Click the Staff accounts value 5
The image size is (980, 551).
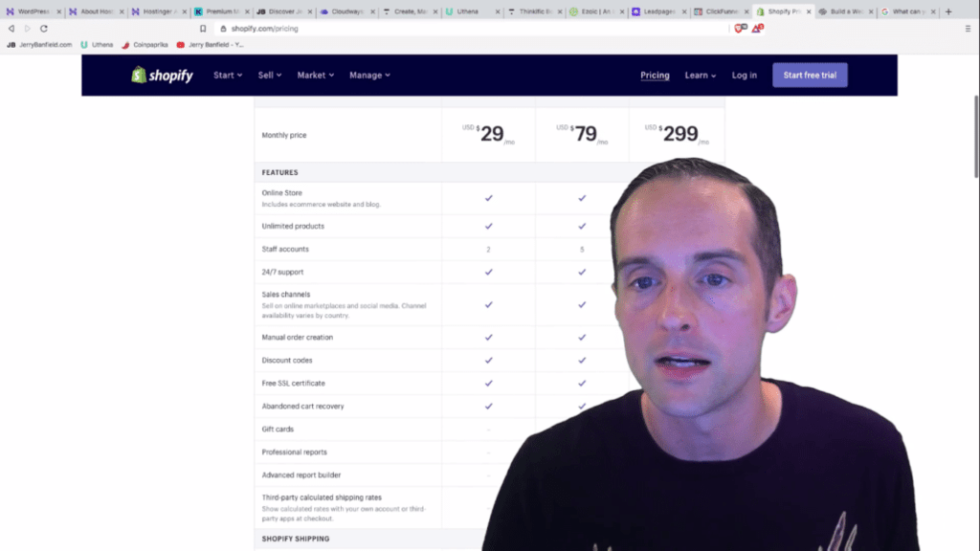point(582,250)
